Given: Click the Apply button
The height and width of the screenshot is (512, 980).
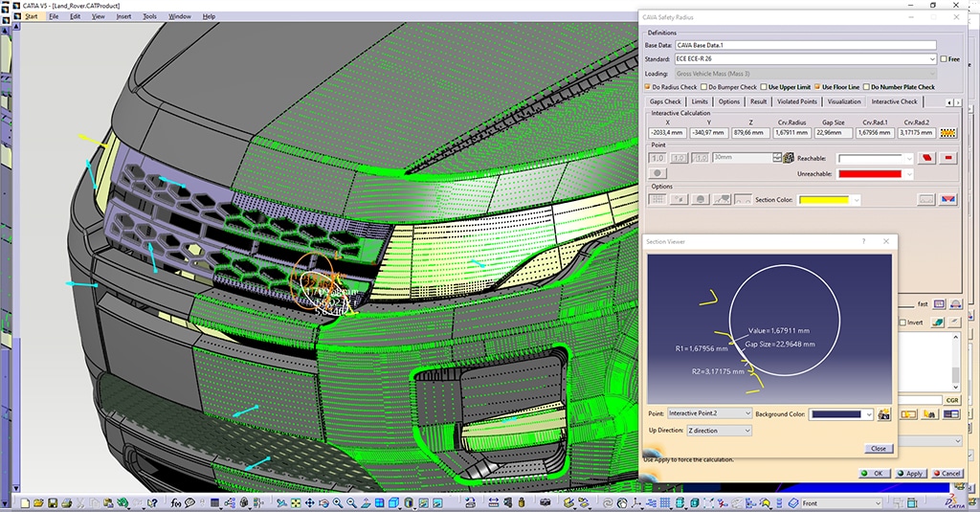Looking at the screenshot, I should pos(910,473).
